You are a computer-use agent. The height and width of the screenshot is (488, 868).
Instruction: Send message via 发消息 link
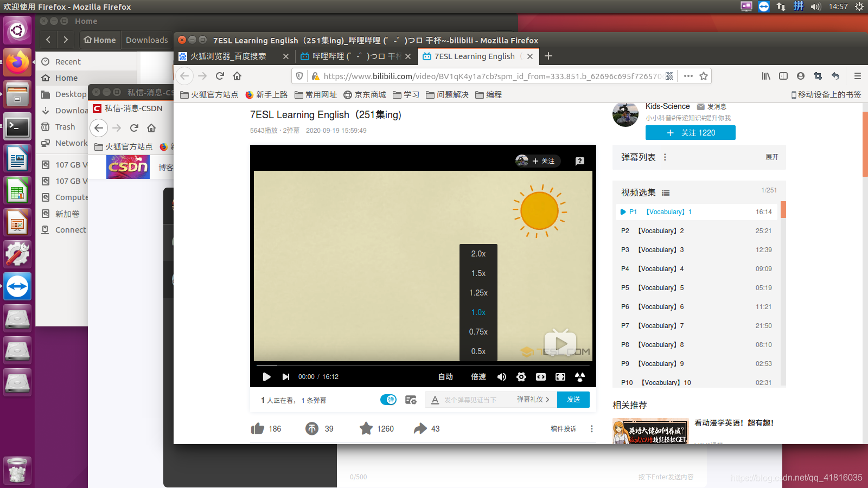click(x=712, y=107)
